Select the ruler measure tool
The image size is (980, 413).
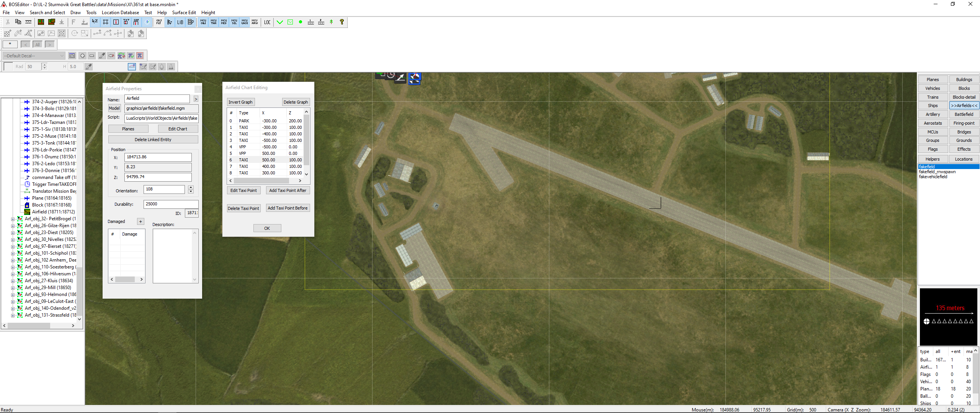(x=28, y=22)
